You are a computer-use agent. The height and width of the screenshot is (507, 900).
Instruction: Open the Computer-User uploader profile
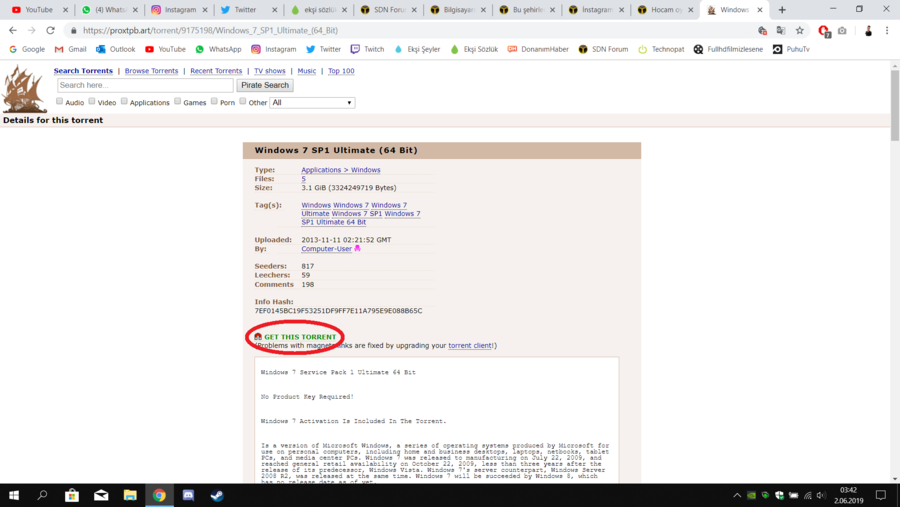(x=326, y=249)
